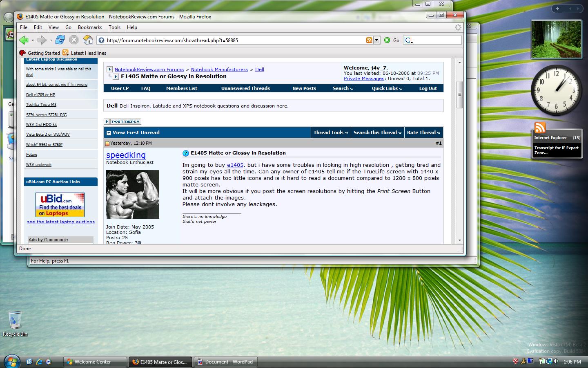
Task: Click the RSS feed icon in address bar
Action: point(369,40)
